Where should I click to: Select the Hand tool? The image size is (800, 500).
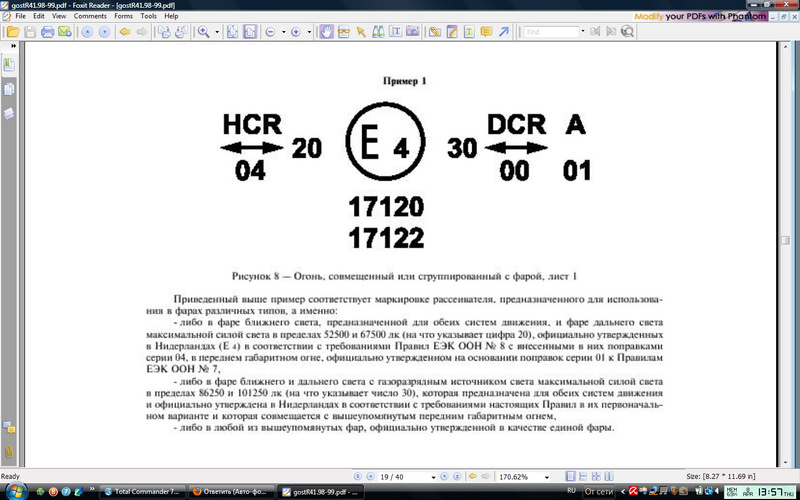327,32
